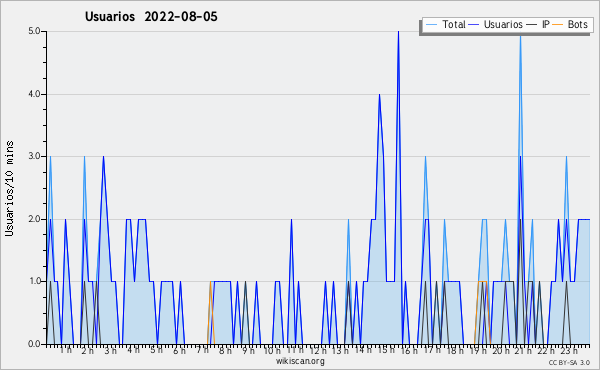Click the orange Bots legend line

(558, 25)
